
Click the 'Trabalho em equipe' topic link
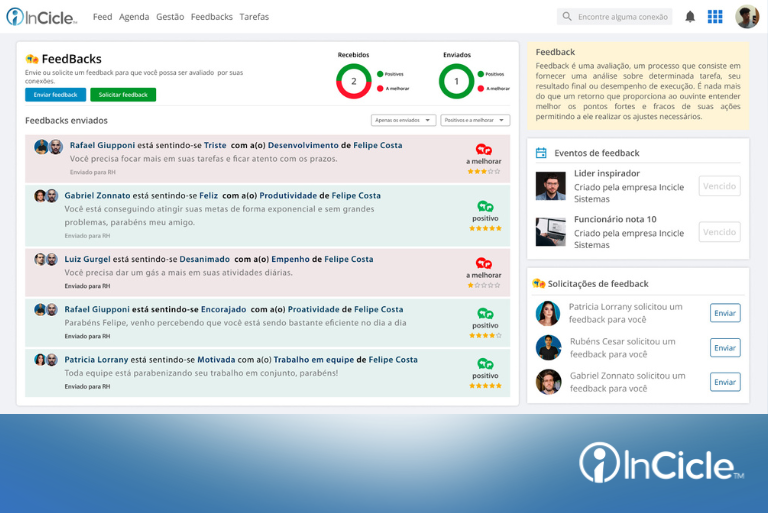pos(313,360)
